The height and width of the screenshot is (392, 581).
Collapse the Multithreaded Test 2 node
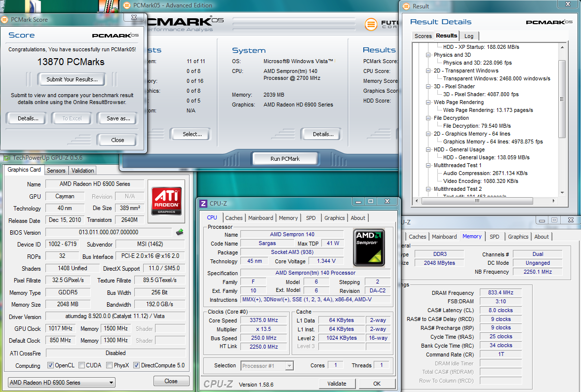pyautogui.click(x=428, y=189)
